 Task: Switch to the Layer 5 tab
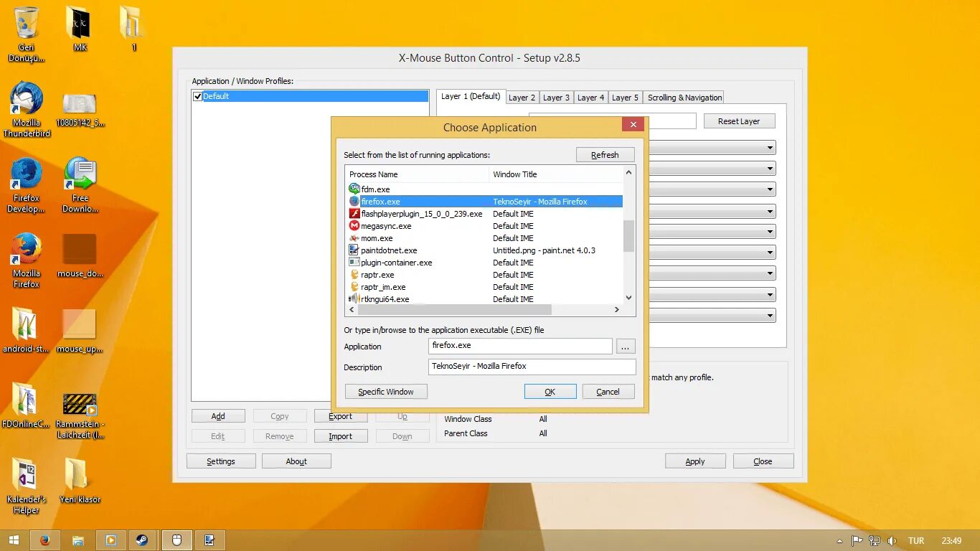tap(625, 98)
